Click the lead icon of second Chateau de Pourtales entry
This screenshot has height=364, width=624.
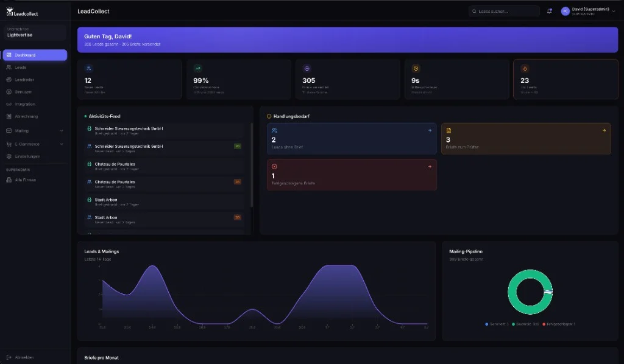89,182
